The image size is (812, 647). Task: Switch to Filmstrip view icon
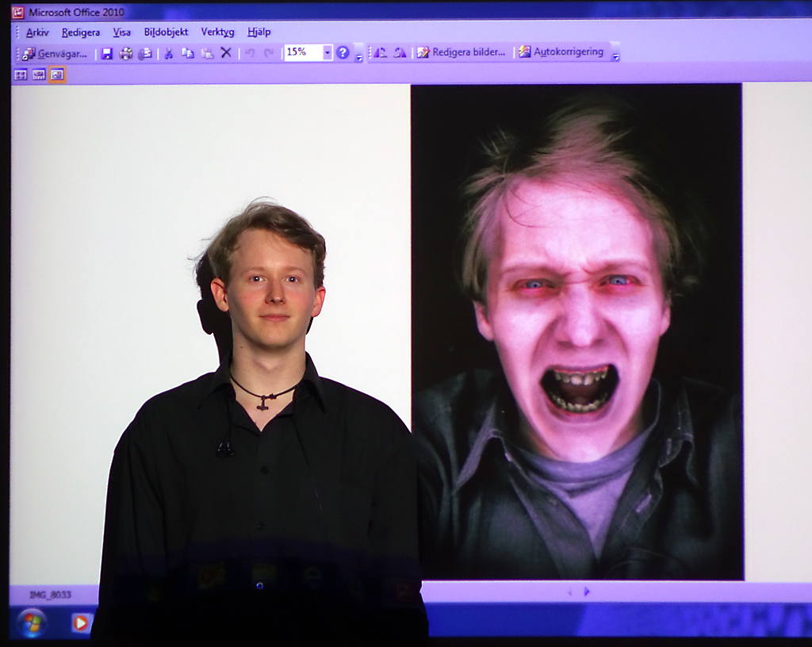tap(39, 75)
